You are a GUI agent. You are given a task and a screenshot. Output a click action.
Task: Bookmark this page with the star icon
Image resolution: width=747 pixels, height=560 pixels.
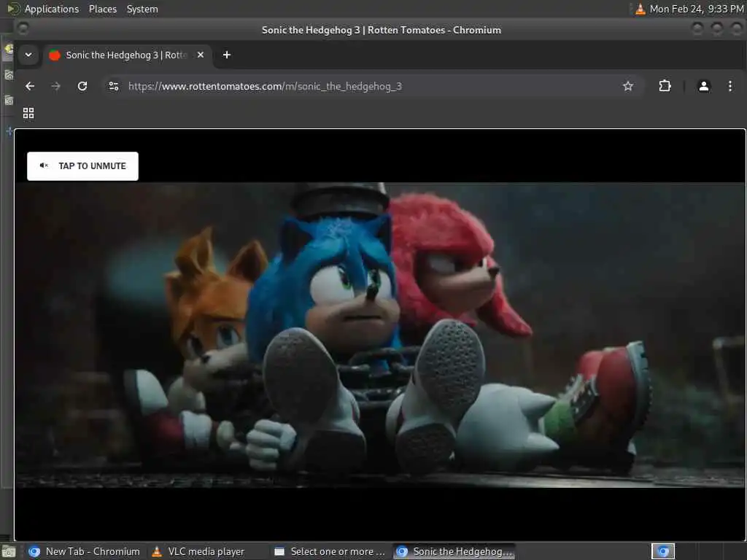click(628, 86)
